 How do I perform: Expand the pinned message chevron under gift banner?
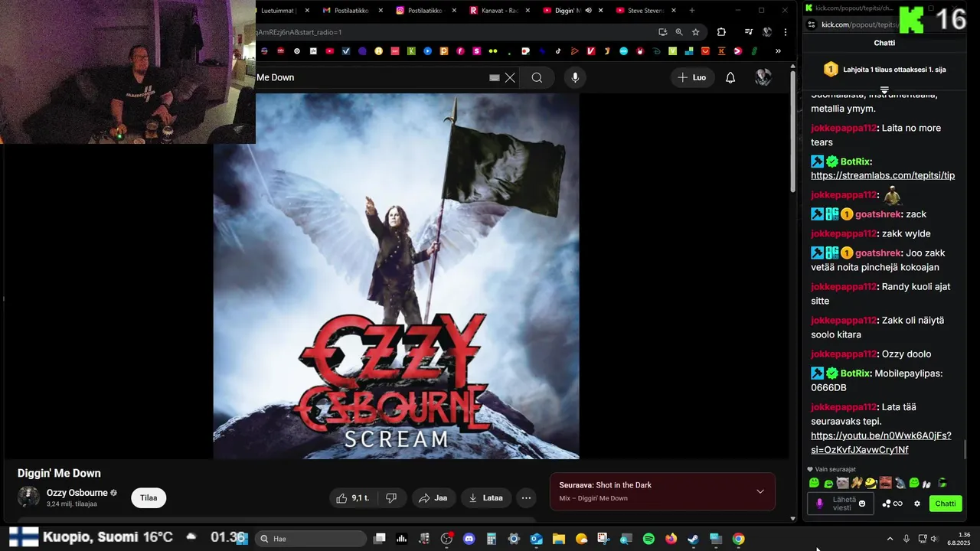(884, 90)
